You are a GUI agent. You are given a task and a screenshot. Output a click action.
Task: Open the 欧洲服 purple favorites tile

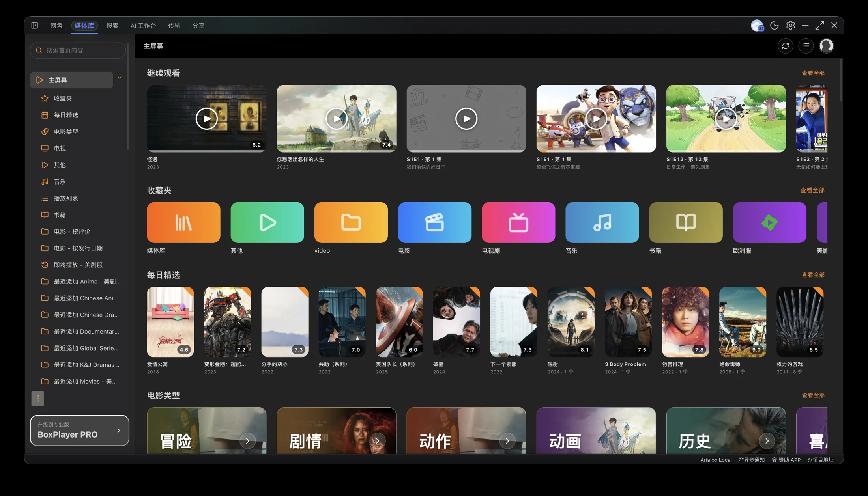click(769, 222)
